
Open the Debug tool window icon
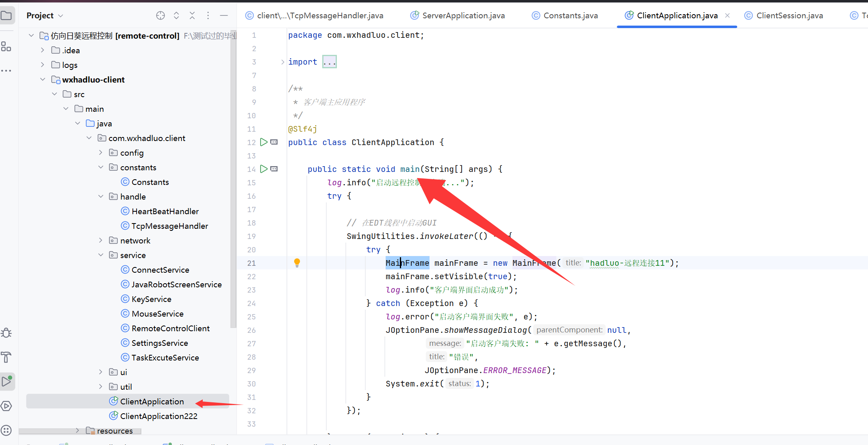coord(7,333)
